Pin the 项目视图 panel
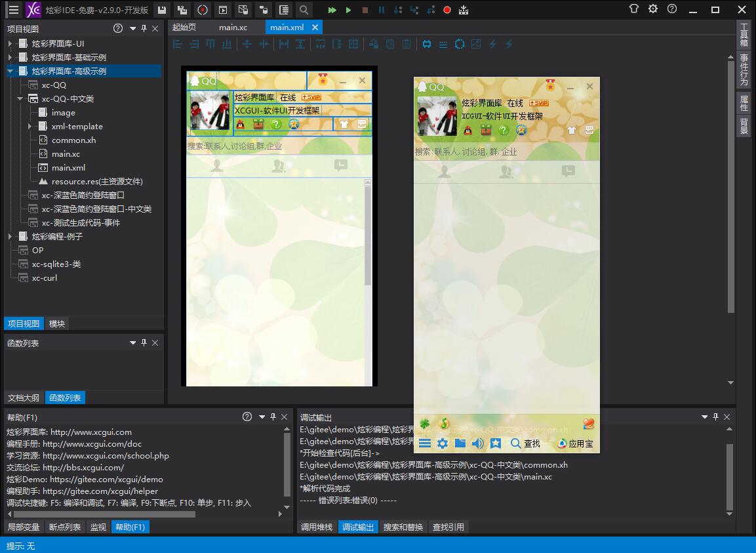756x553 pixels. pos(144,28)
